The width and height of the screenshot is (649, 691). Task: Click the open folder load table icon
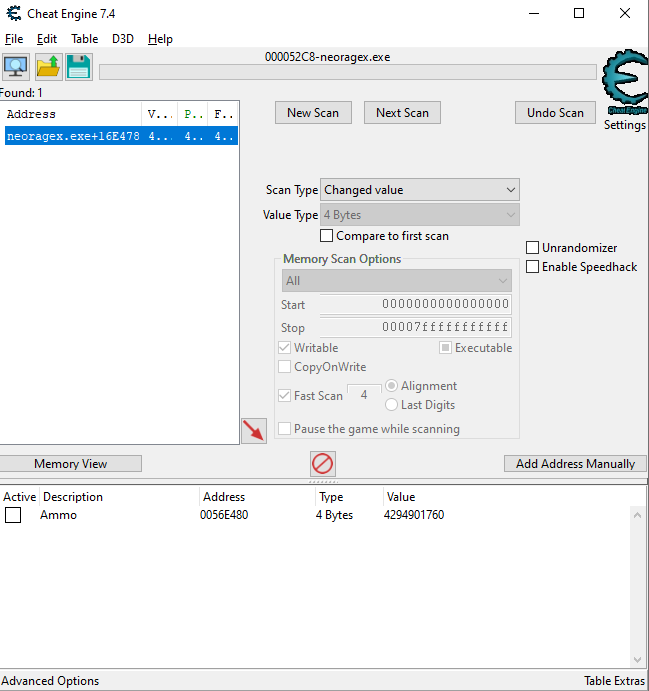coord(48,67)
